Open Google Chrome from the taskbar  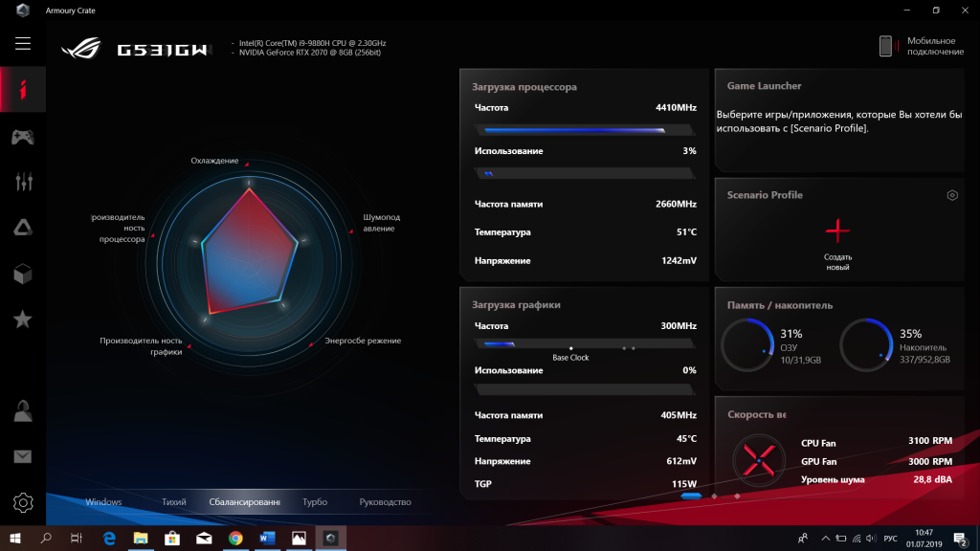pos(235,539)
